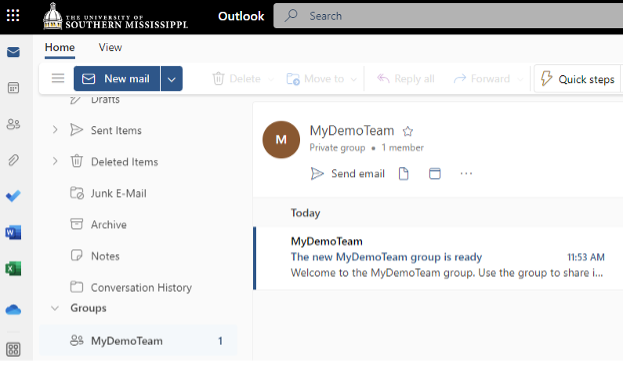Click the Delete toolbar button
This screenshot has width=624, height=368.
tap(236, 78)
